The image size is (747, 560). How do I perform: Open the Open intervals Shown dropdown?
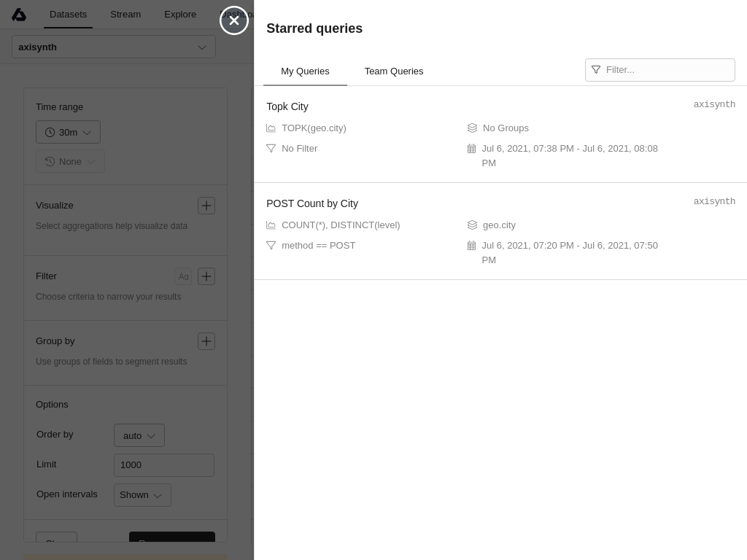click(x=142, y=495)
